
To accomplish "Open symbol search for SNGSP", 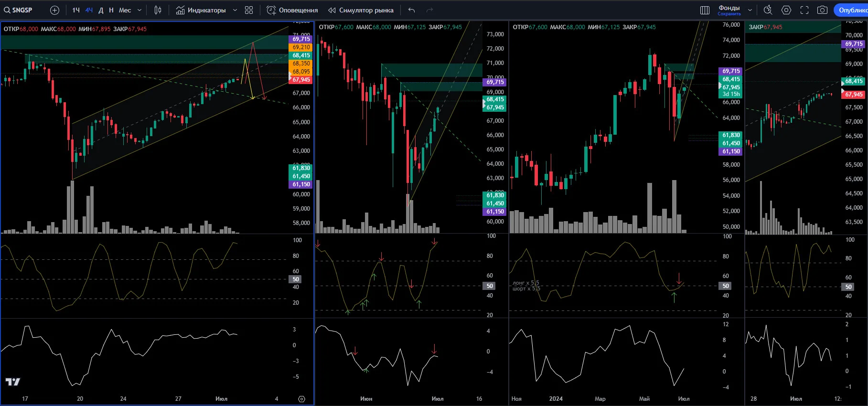I will pyautogui.click(x=18, y=10).
